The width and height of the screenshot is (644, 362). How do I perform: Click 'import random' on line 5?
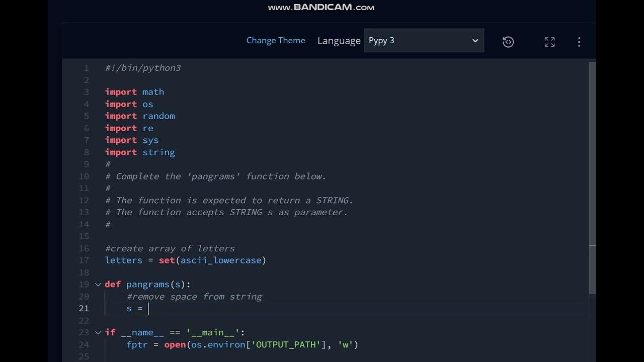pyautogui.click(x=140, y=116)
